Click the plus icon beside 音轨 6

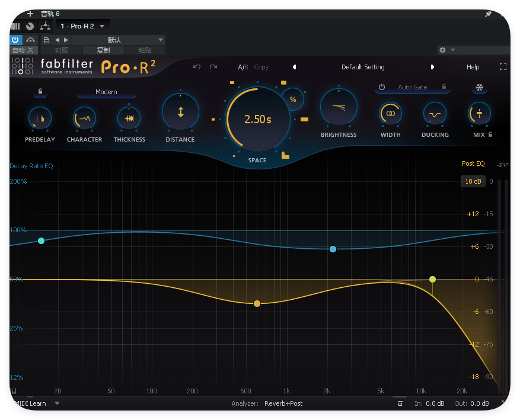click(30, 14)
